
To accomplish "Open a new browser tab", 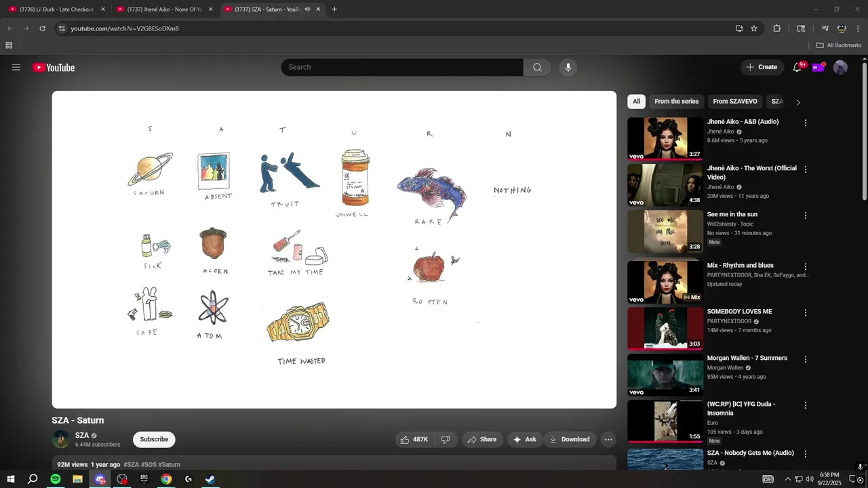I will 334,9.
